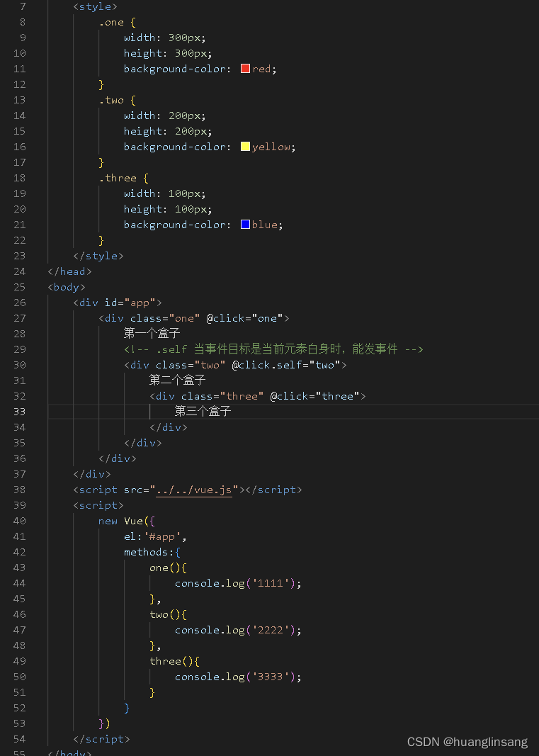Click the div class="one" line
The height and width of the screenshot is (756, 539).
pyautogui.click(x=194, y=317)
